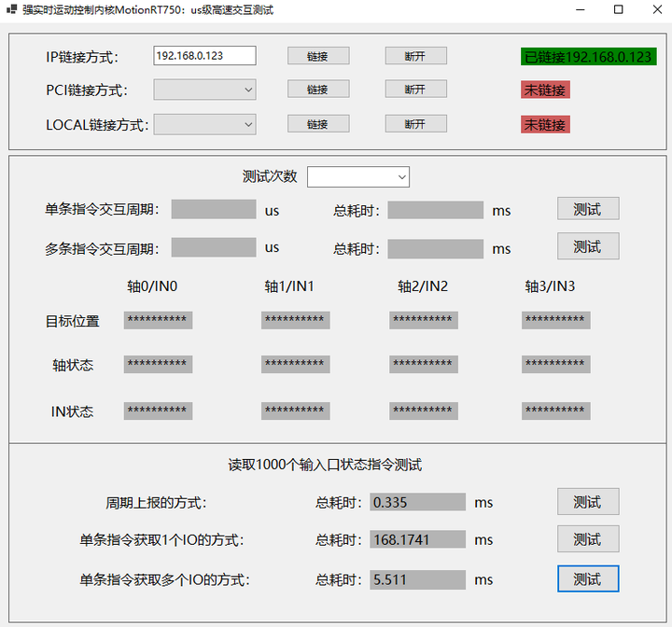Click the 轴3/IN3 column header
672x627 pixels.
point(550,286)
